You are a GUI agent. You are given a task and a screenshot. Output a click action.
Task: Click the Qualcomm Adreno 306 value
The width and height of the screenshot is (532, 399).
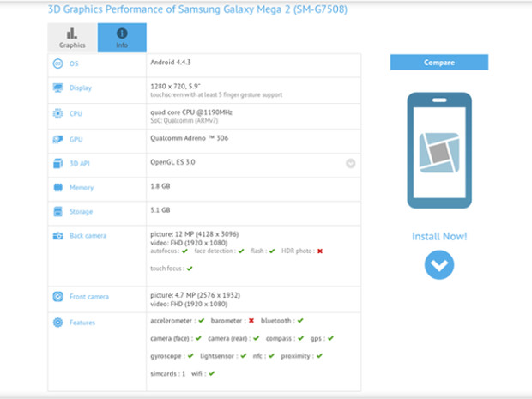pyautogui.click(x=190, y=138)
